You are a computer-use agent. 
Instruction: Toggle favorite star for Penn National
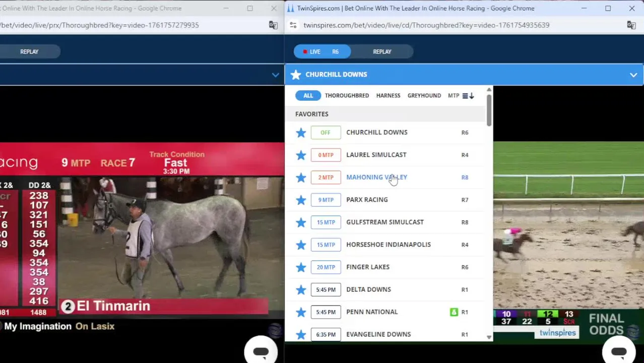tap(301, 312)
